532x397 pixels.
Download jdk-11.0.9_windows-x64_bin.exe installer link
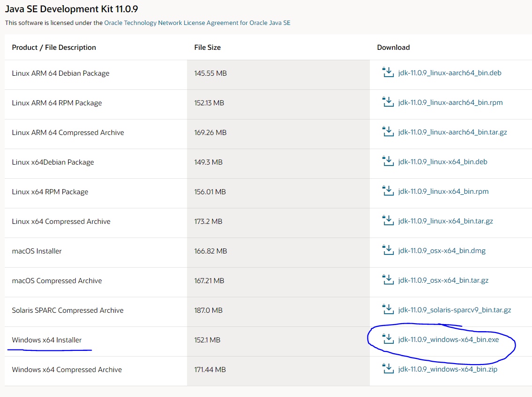point(448,339)
